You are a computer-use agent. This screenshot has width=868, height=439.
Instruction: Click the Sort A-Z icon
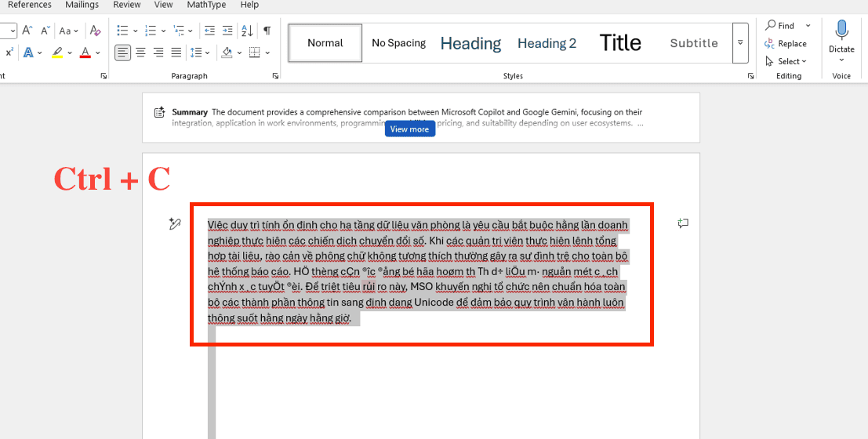(x=247, y=31)
